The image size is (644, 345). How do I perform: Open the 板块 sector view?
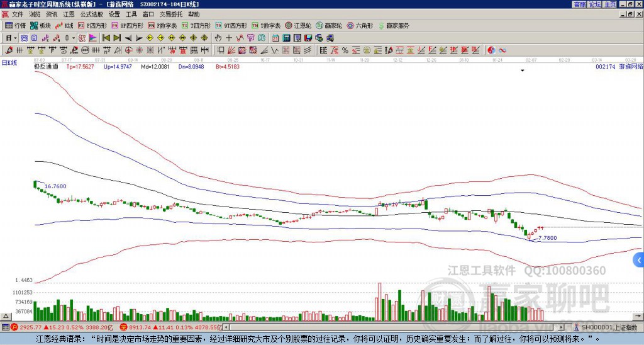point(41,25)
